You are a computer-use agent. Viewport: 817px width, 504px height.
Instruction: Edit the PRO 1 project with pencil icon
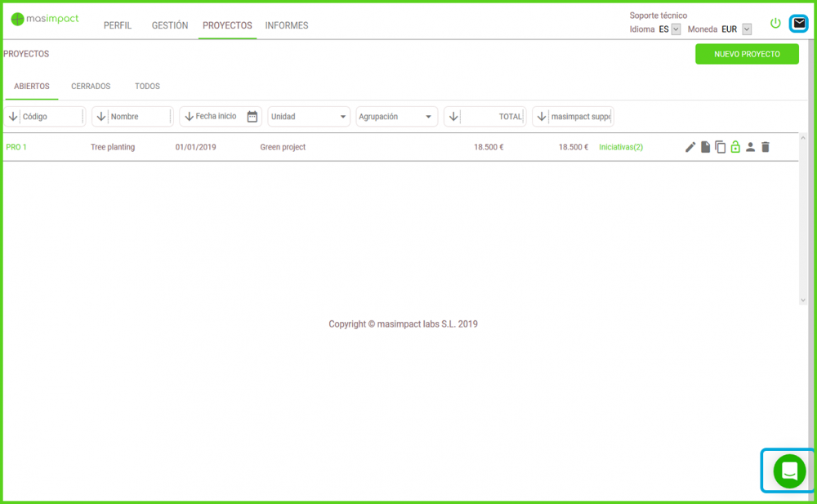tap(690, 147)
